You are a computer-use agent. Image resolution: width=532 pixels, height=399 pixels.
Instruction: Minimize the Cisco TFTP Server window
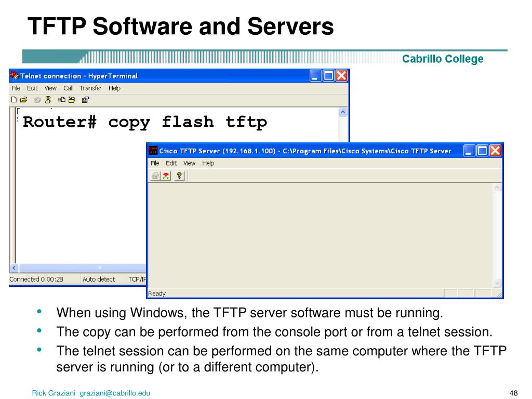click(x=469, y=150)
